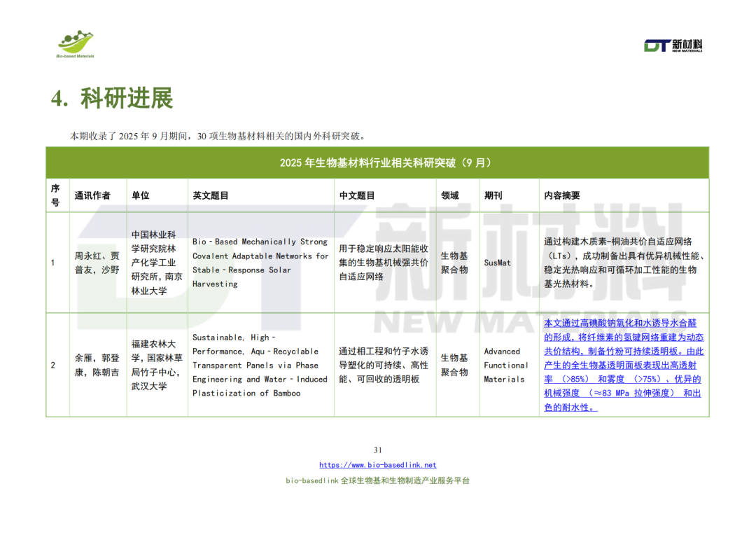Click the 通讯作者 header cell
756x535 pixels.
[x=92, y=195]
